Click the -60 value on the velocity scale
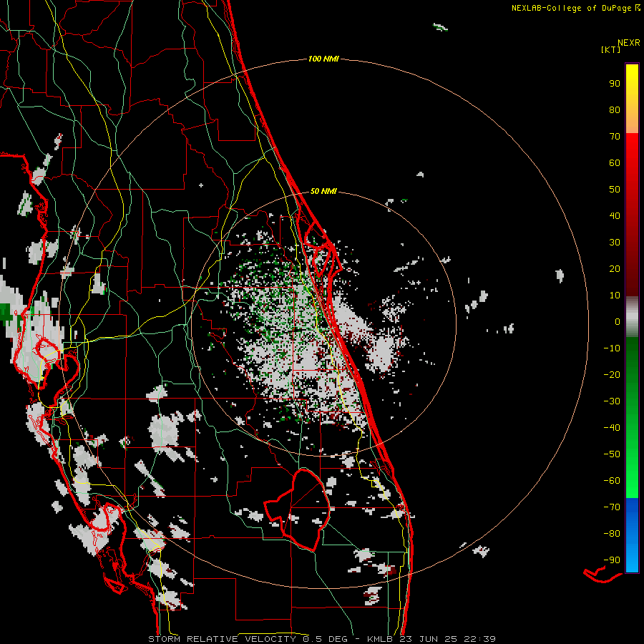Viewport: 644px width, 644px height. [x=612, y=481]
